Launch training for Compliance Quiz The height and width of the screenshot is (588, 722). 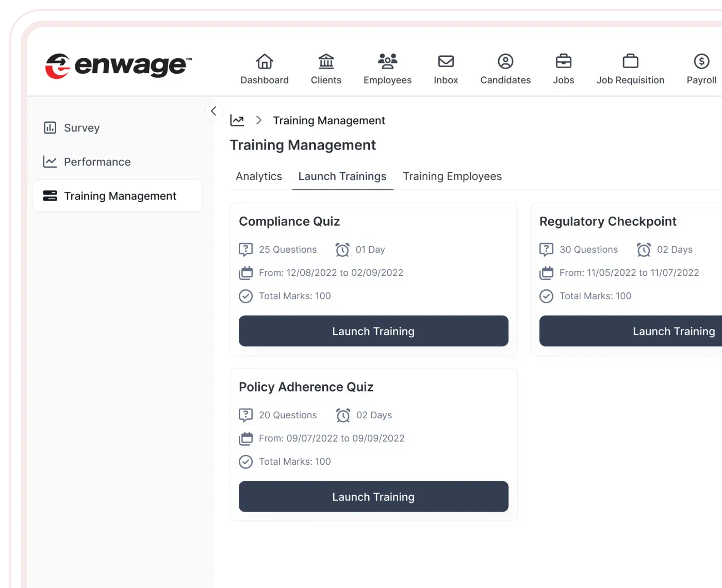pos(373,331)
